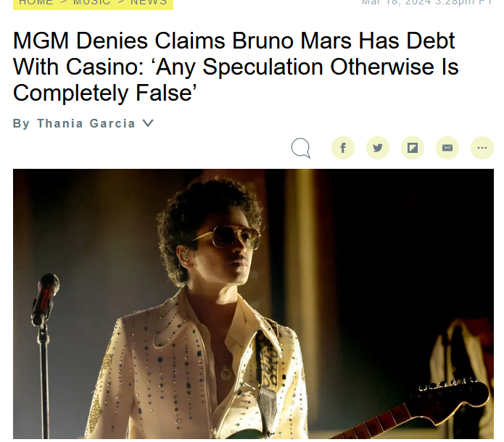Viewport: 504px width, 442px height.
Task: Click the MGM Denies Claims headline
Action: (236, 67)
